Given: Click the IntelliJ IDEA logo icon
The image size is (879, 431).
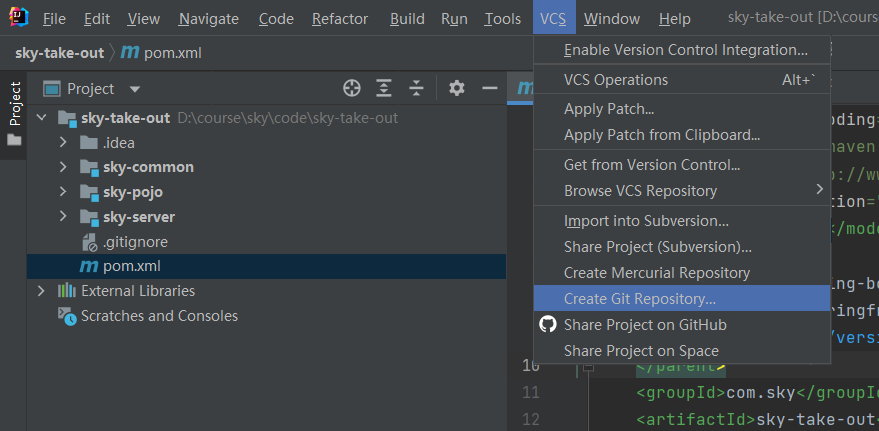Looking at the screenshot, I should coord(19,18).
